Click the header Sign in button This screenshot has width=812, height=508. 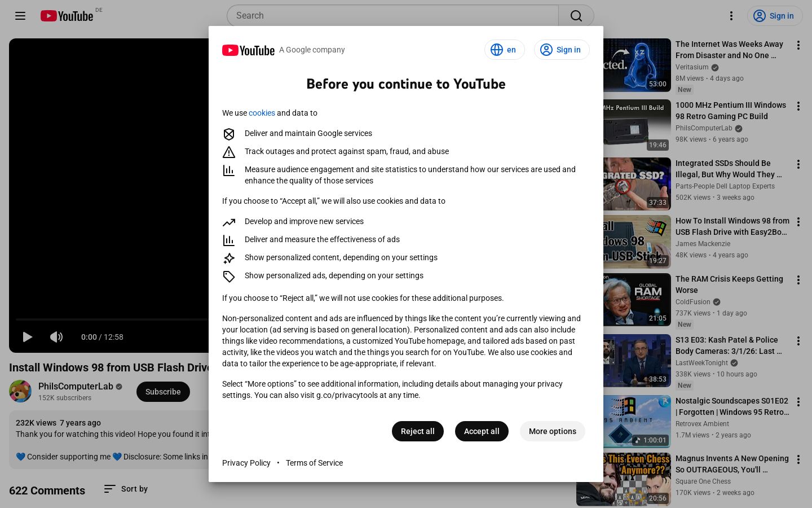(774, 16)
